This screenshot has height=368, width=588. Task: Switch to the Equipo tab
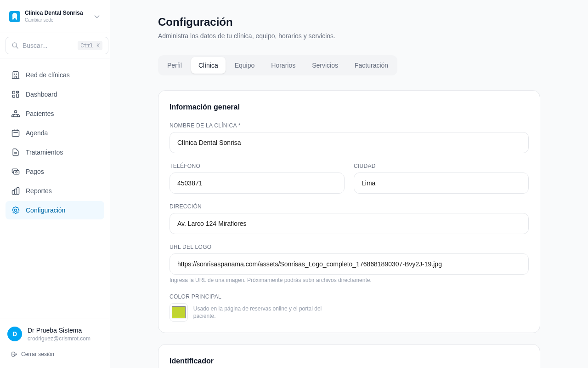pyautogui.click(x=244, y=65)
